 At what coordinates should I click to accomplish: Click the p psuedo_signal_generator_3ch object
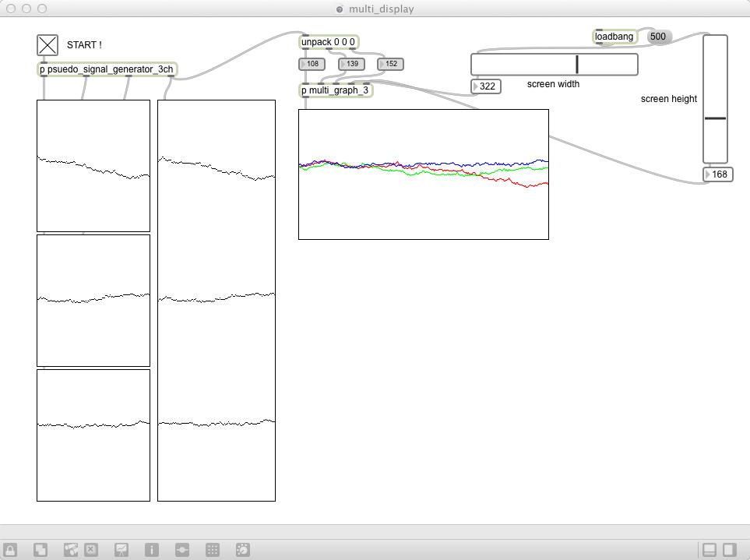[x=107, y=69]
